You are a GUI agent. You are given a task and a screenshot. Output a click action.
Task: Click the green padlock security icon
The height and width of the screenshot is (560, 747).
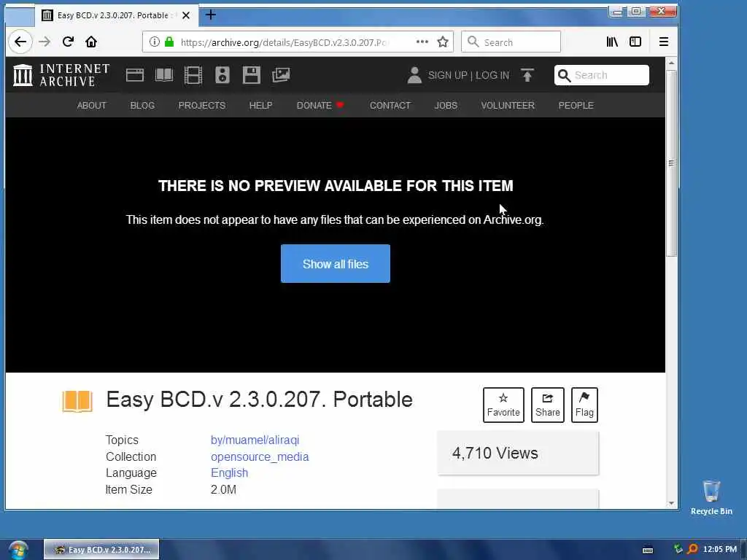point(169,42)
